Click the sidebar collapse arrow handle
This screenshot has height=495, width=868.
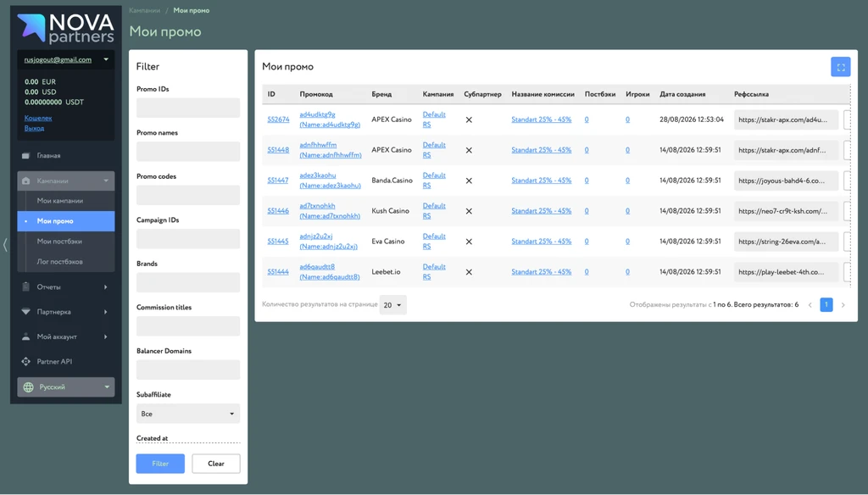click(x=5, y=245)
